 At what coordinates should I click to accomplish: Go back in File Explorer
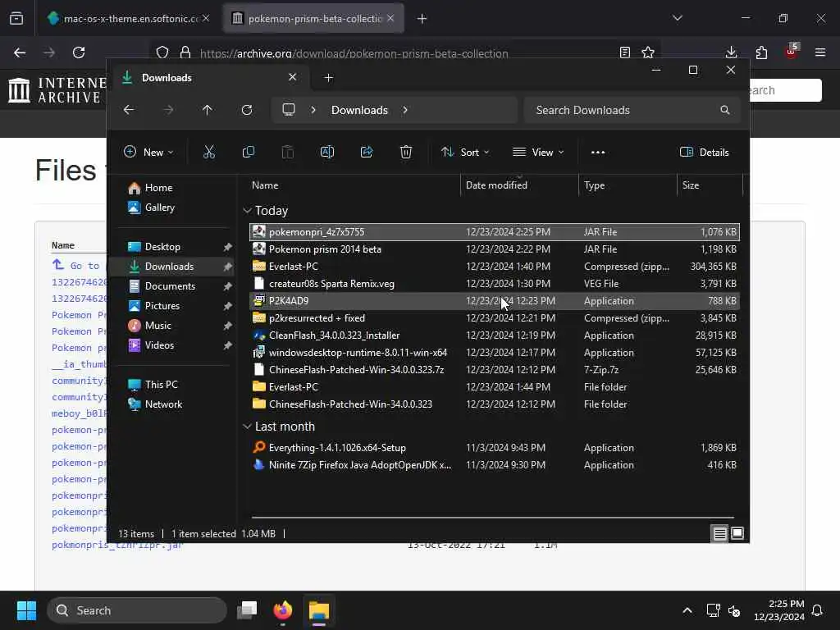pyautogui.click(x=129, y=110)
